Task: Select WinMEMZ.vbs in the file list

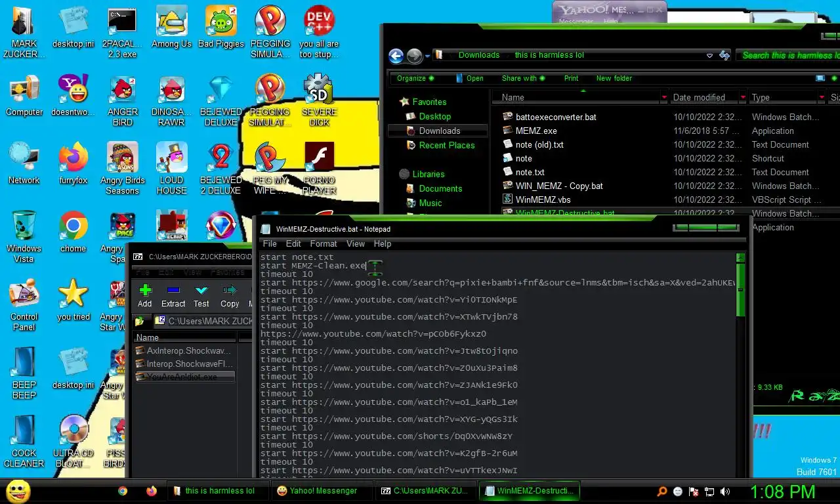Action: [543, 199]
